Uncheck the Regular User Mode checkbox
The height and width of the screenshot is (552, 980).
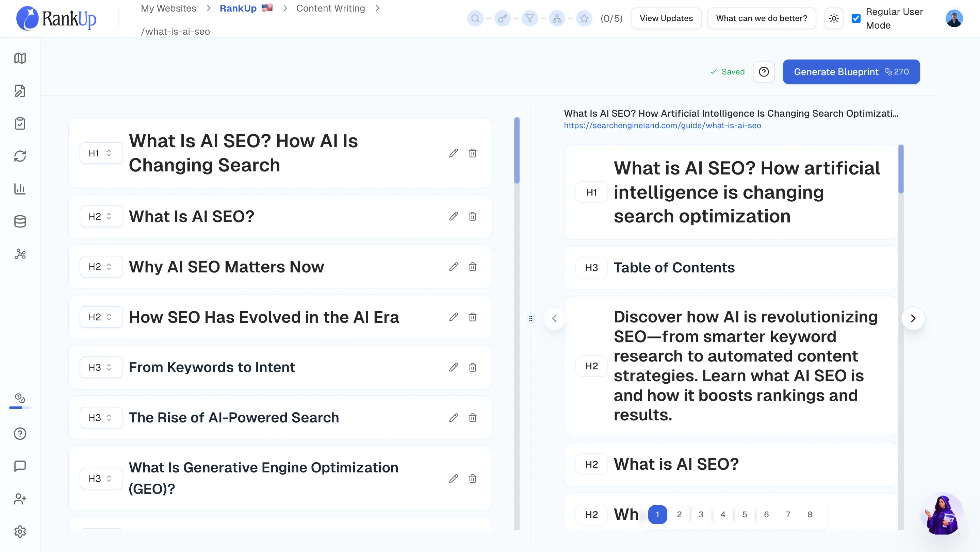pos(856,18)
